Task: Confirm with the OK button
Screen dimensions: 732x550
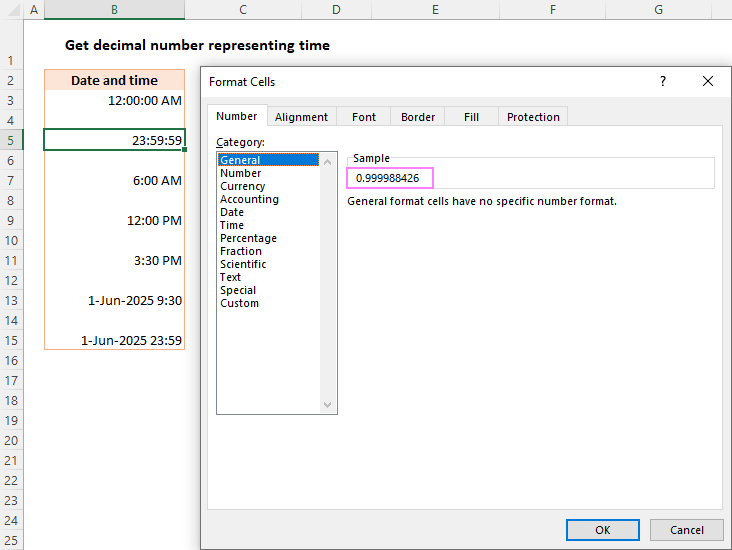Action: pos(603,530)
